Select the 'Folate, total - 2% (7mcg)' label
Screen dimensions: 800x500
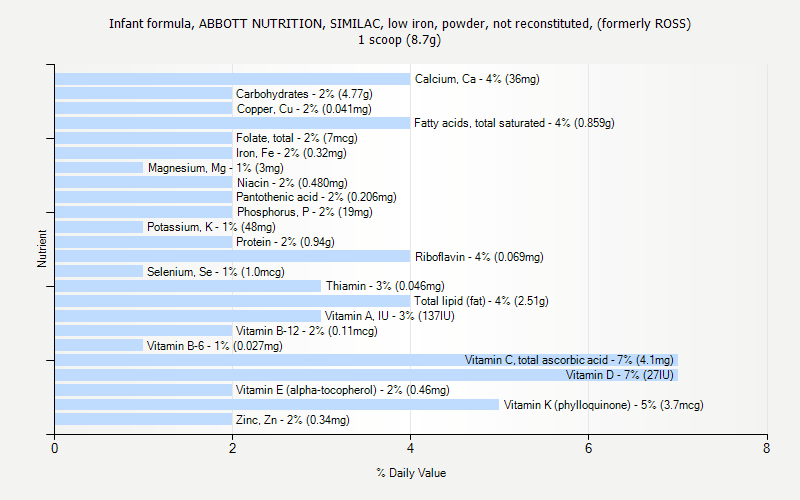click(x=297, y=138)
